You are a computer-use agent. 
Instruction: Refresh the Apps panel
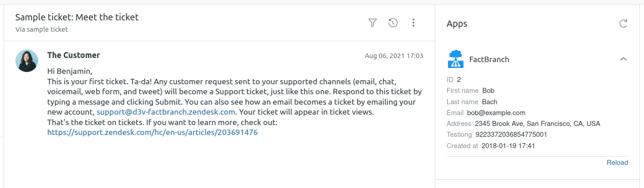click(x=624, y=24)
